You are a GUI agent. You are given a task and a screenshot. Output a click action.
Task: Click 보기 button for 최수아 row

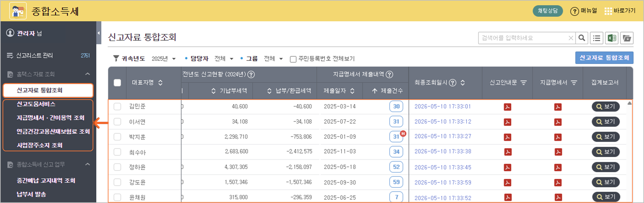(x=606, y=152)
